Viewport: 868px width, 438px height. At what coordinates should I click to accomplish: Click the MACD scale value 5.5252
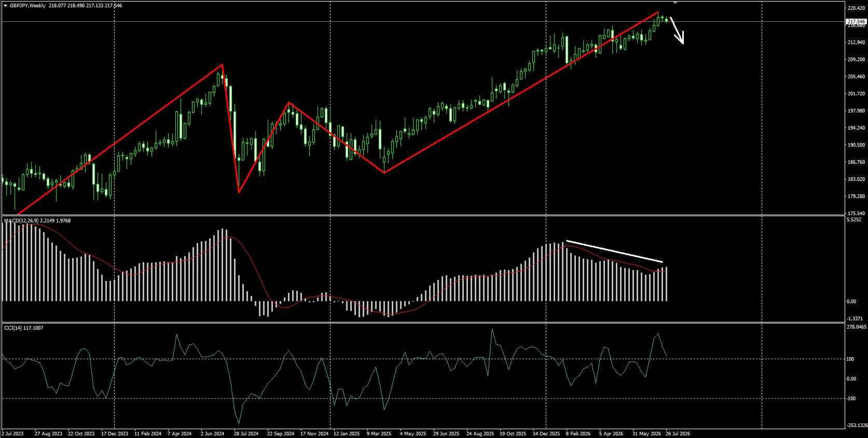(854, 220)
